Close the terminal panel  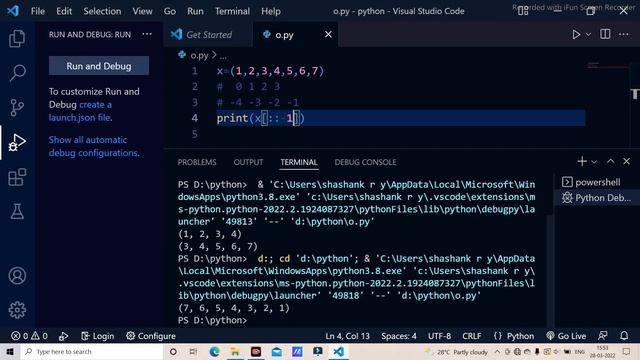click(627, 161)
